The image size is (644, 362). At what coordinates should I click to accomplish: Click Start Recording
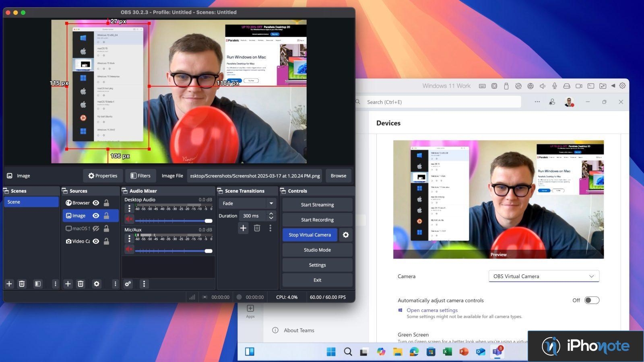pyautogui.click(x=317, y=220)
